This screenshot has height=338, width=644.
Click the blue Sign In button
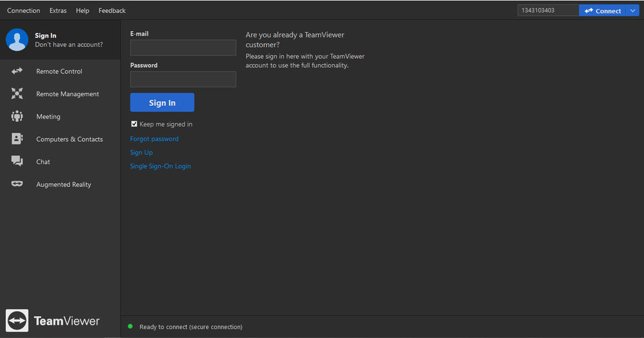coord(162,103)
